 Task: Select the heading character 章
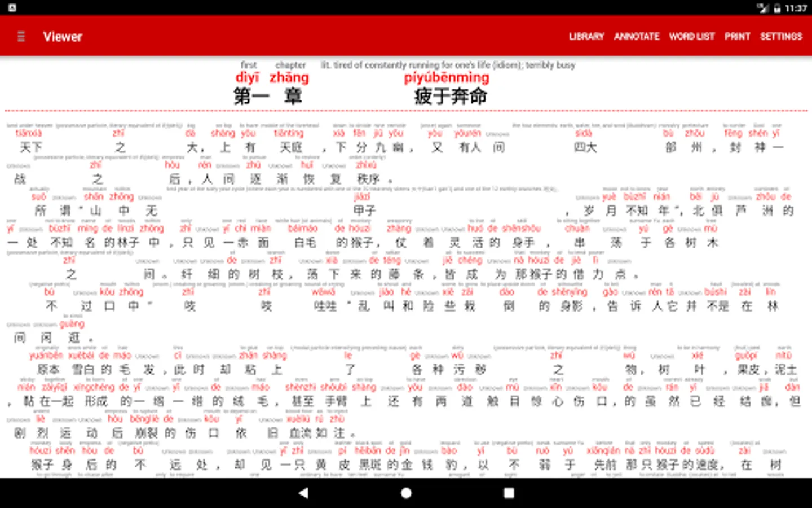[x=293, y=97]
